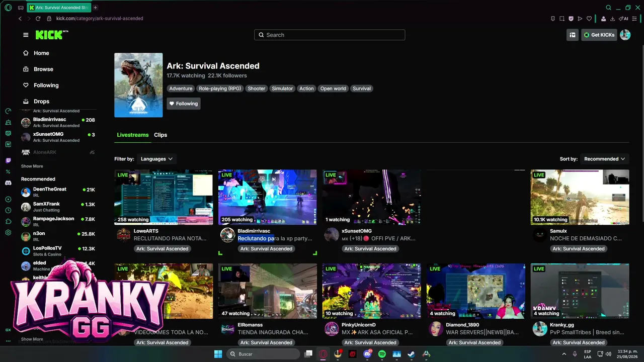Open the Discord sidebar icon
644x362 pixels.
[8, 183]
